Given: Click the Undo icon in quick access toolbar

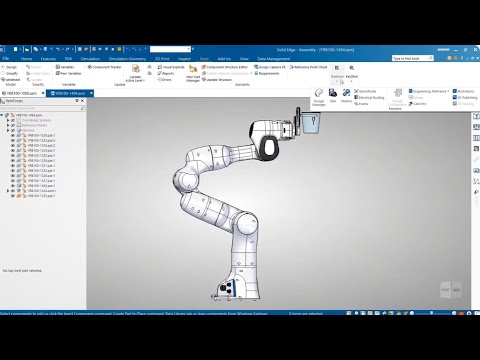Looking at the screenshot, I should [x=58, y=49].
